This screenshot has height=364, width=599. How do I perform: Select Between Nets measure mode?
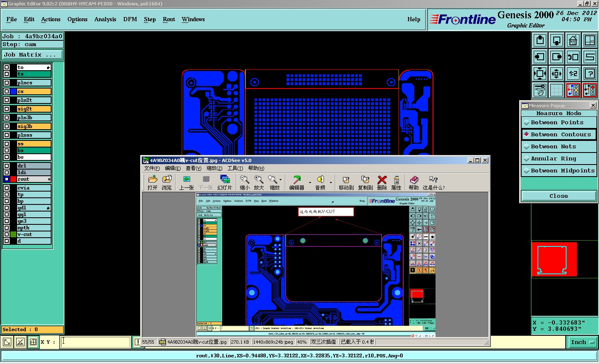(x=559, y=147)
